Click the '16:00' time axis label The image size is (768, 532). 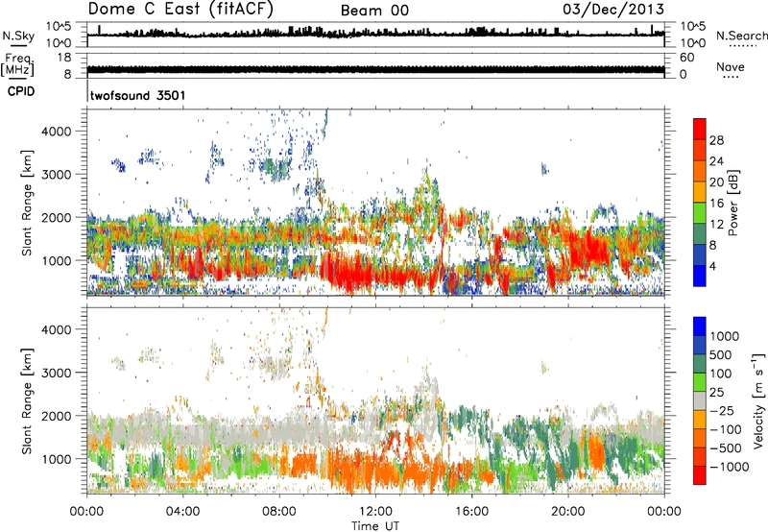(471, 512)
